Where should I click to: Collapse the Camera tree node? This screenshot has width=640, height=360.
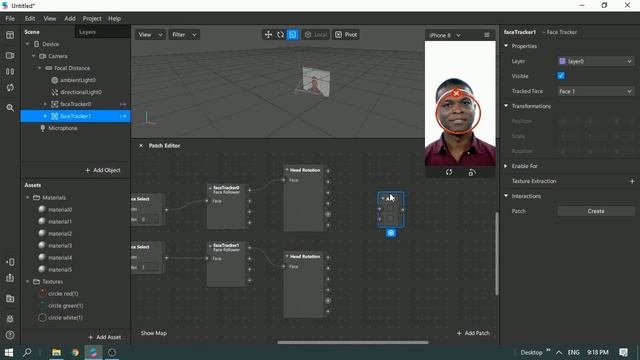point(34,56)
